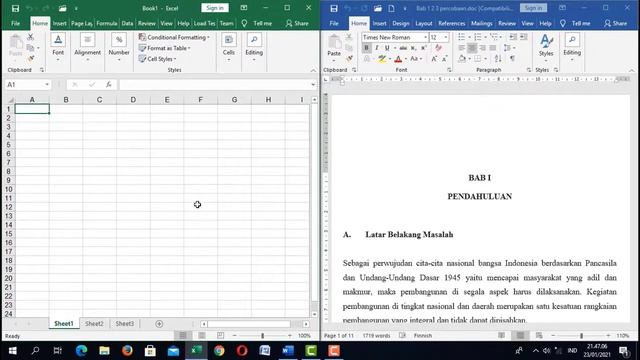Toggle Show/Hide paragraph marks in Word
Viewport: 640px width, 360px height.
[512, 59]
